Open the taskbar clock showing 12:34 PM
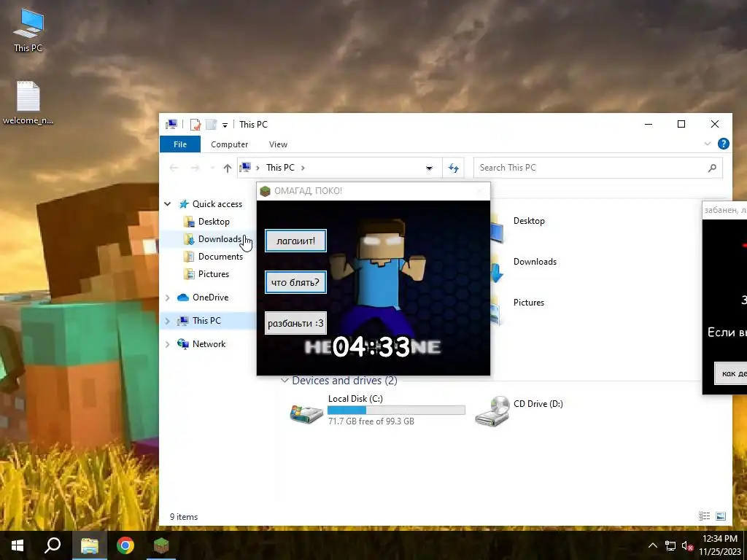Viewport: 747px width, 560px height. [x=720, y=545]
